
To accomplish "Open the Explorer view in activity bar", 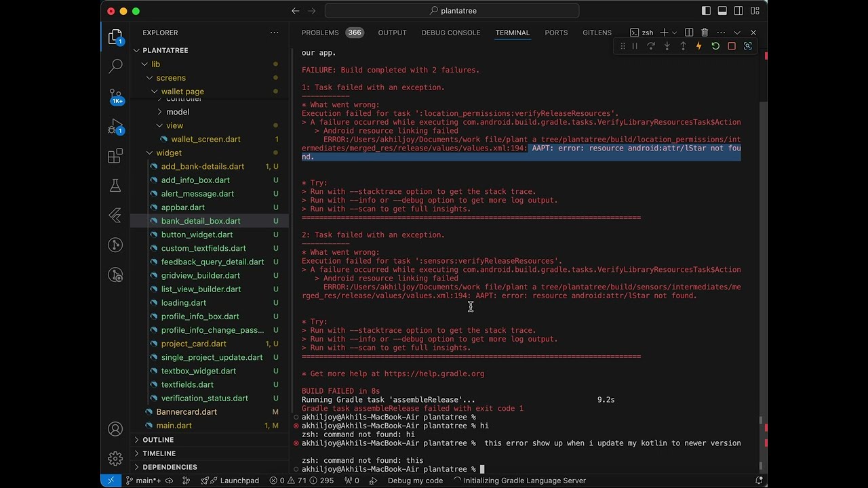I will point(115,37).
